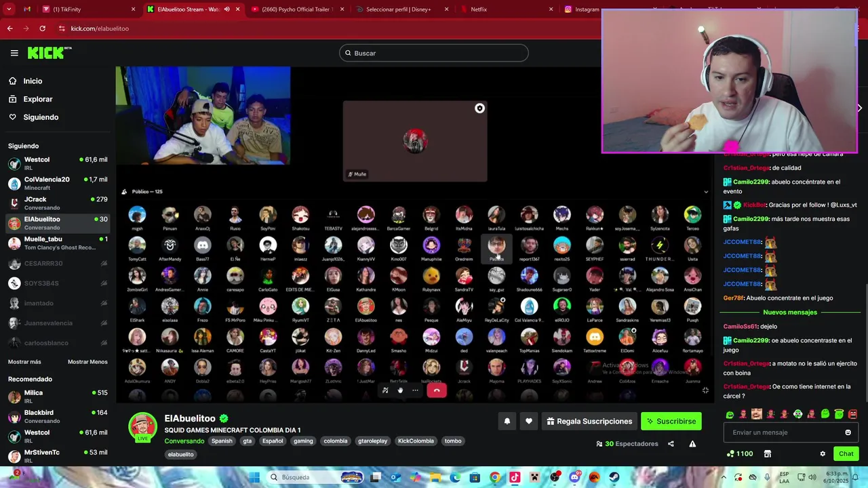This screenshot has width=868, height=488.
Task: Open JCrack channel in sidebar
Action: [58, 203]
